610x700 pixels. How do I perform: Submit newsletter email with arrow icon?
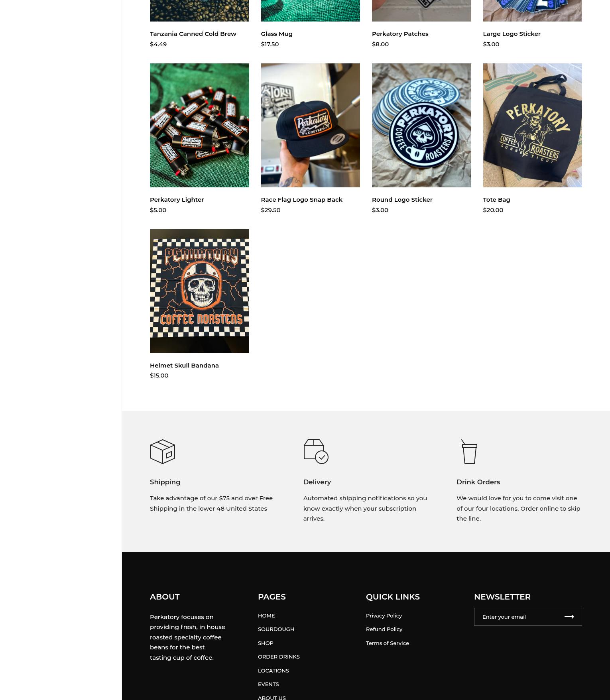tap(569, 617)
